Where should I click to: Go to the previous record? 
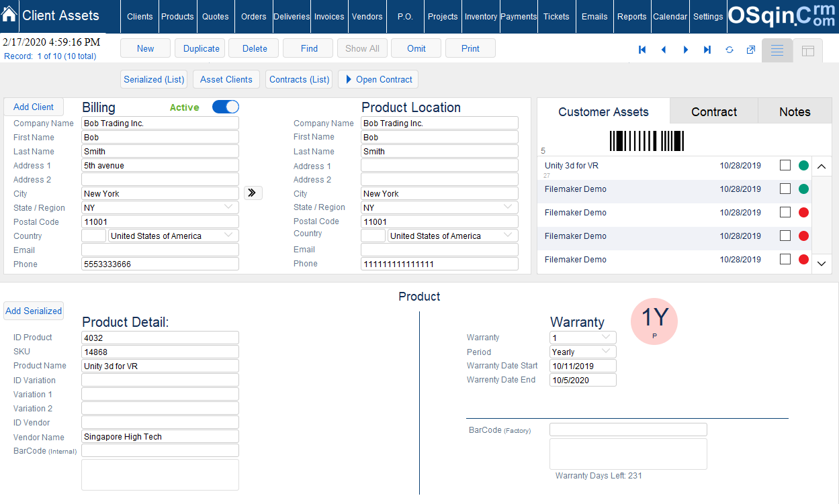point(664,50)
